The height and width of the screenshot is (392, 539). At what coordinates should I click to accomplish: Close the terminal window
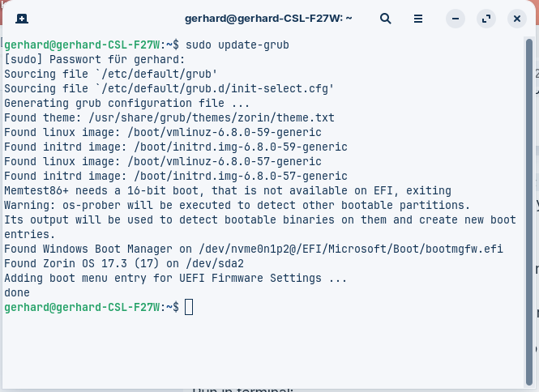tap(517, 19)
